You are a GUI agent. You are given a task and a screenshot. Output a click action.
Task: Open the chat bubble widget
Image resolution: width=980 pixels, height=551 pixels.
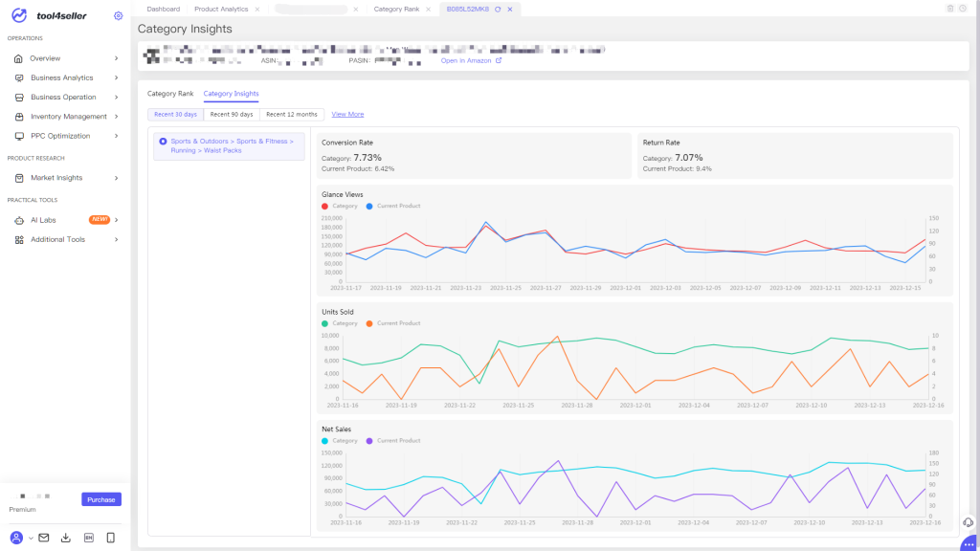coord(969,543)
